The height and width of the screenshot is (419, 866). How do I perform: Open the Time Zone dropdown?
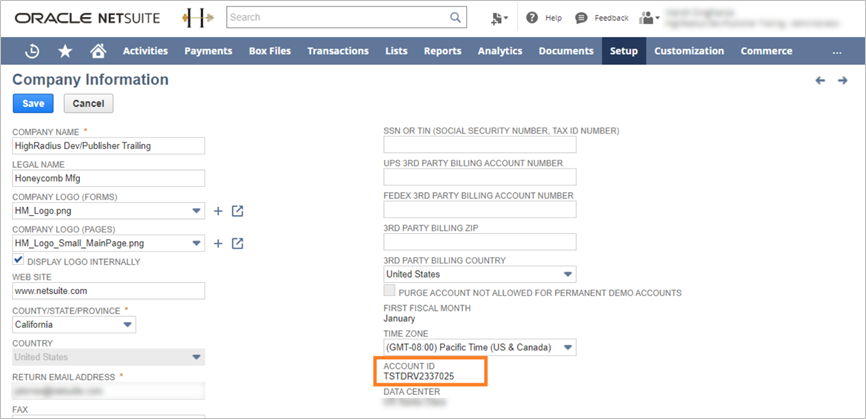pos(568,347)
